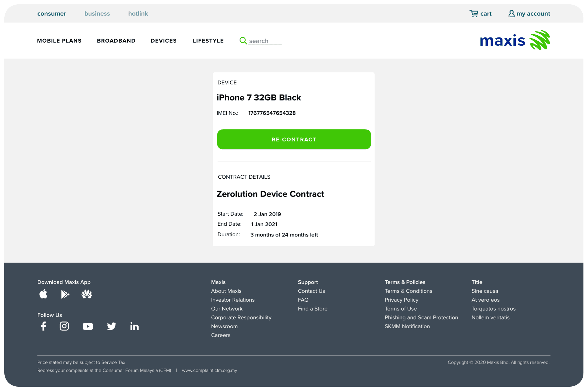Image resolution: width=588 pixels, height=391 pixels.
Task: Open Maxis LinkedIn icon
Action: coord(135,326)
